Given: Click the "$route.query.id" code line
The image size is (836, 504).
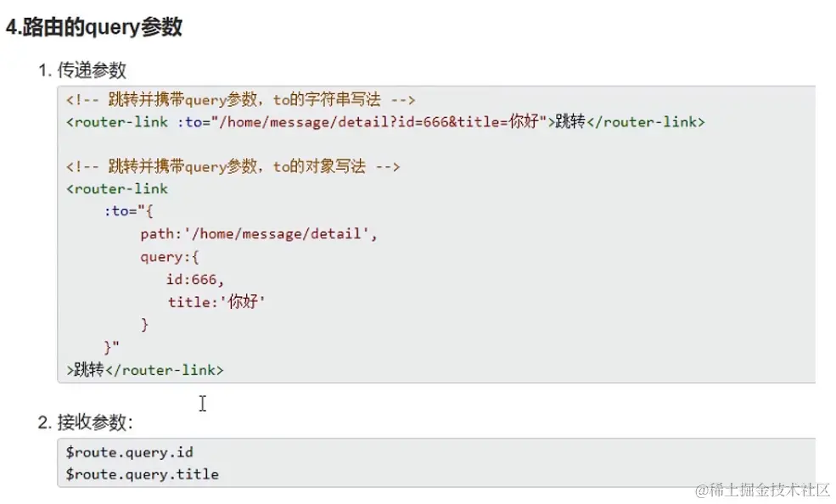Looking at the screenshot, I should click(x=129, y=451).
